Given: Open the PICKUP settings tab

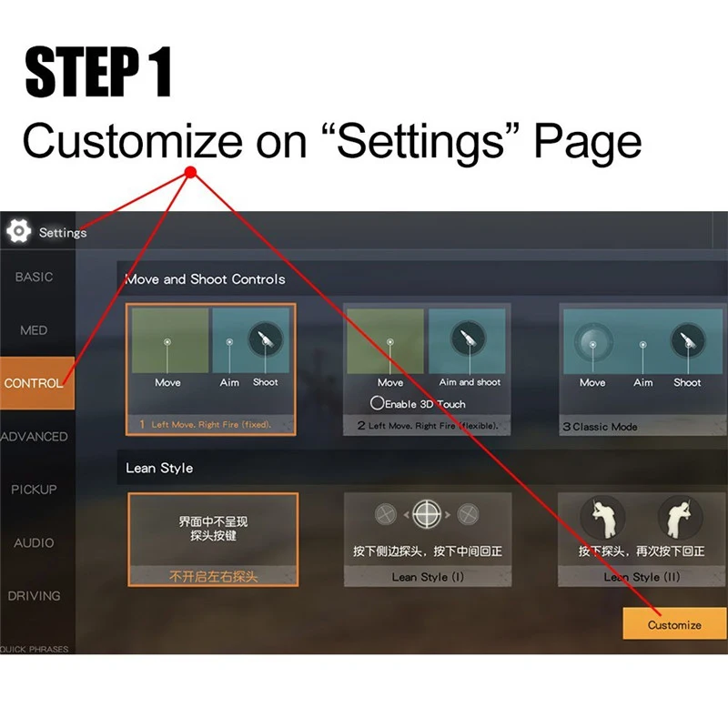Looking at the screenshot, I should pyautogui.click(x=34, y=489).
